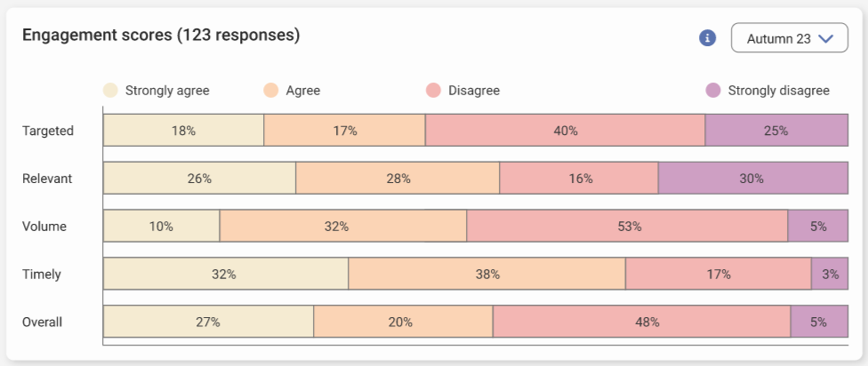Toggle the Disagree legend item
This screenshot has height=366, width=868.
(462, 91)
